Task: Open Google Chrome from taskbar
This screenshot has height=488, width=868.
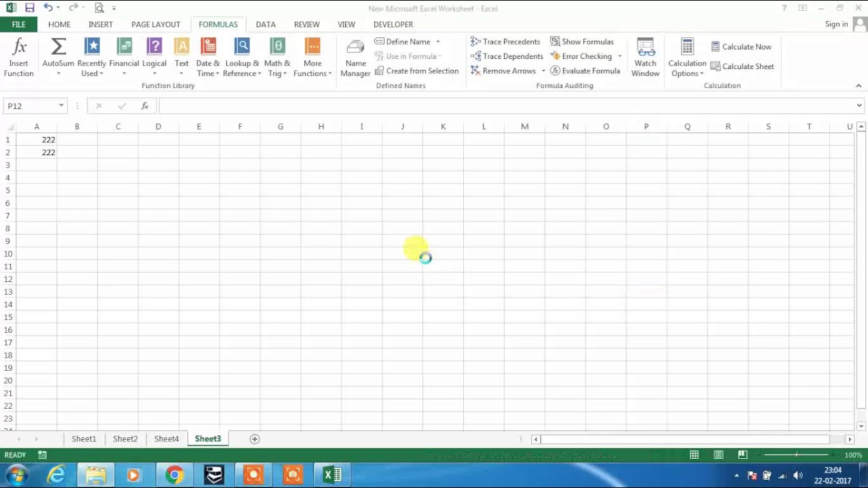Action: click(174, 475)
